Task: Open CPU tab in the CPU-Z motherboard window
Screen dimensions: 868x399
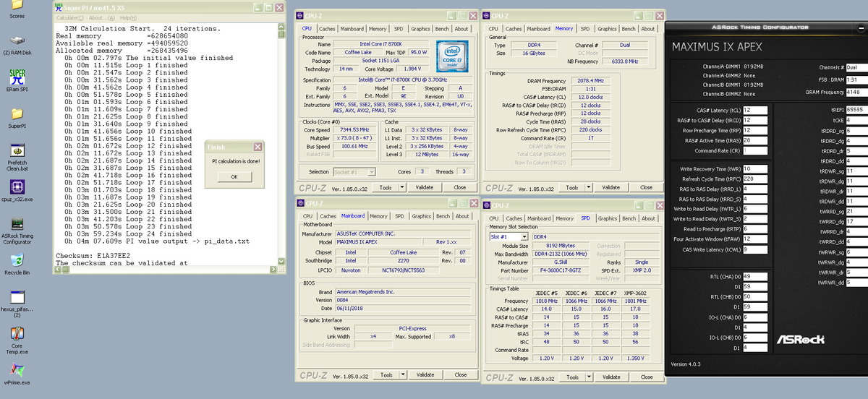Action: (x=307, y=216)
